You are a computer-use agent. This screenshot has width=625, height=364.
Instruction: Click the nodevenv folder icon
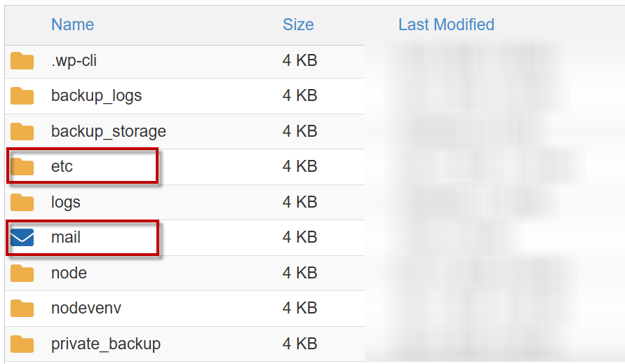click(22, 309)
